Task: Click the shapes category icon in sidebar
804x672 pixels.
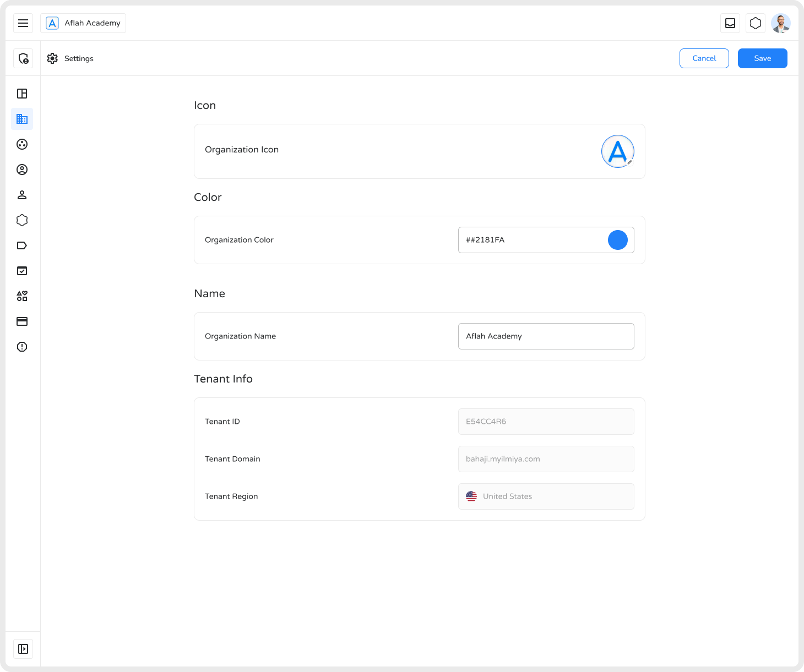Action: point(22,296)
